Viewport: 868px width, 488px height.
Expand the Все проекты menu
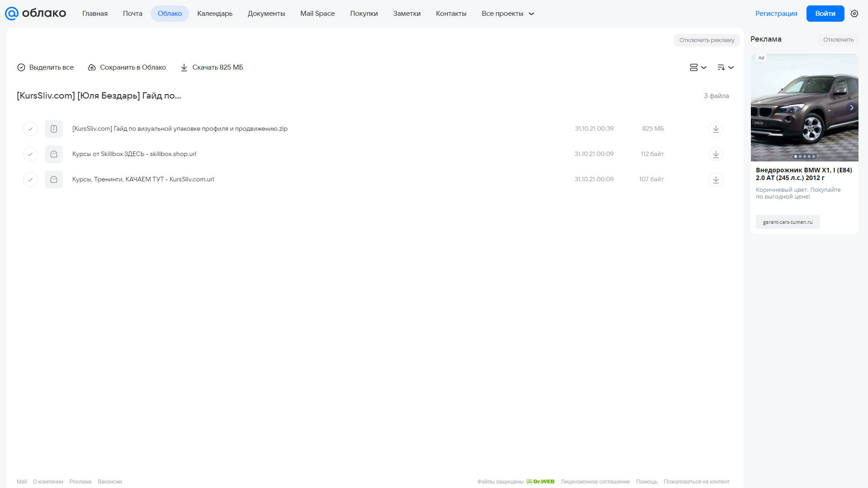point(508,14)
